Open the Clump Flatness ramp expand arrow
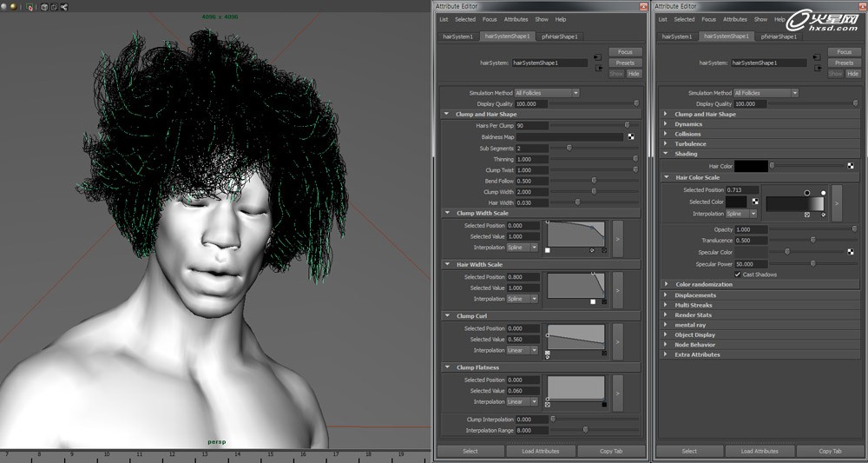The image size is (868, 463). coord(617,391)
